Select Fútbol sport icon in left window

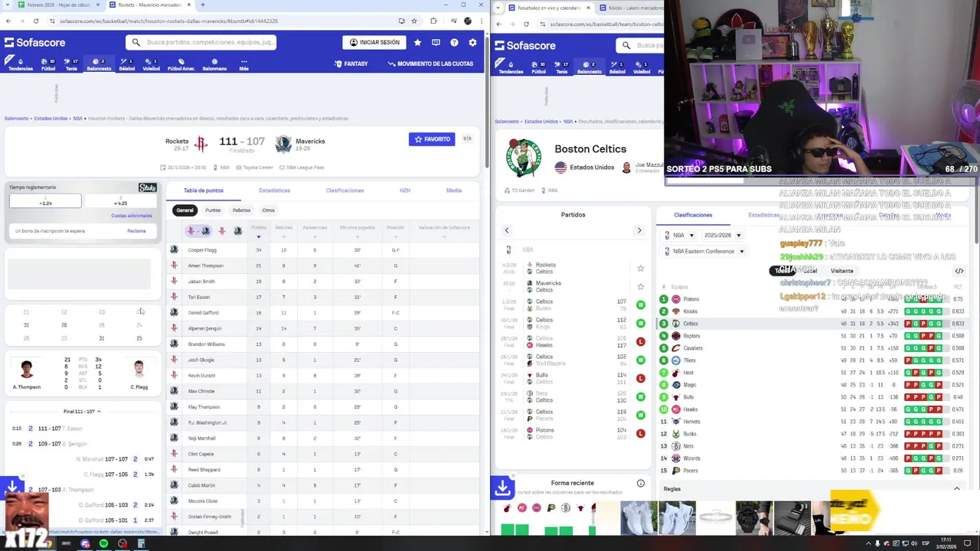coord(48,64)
